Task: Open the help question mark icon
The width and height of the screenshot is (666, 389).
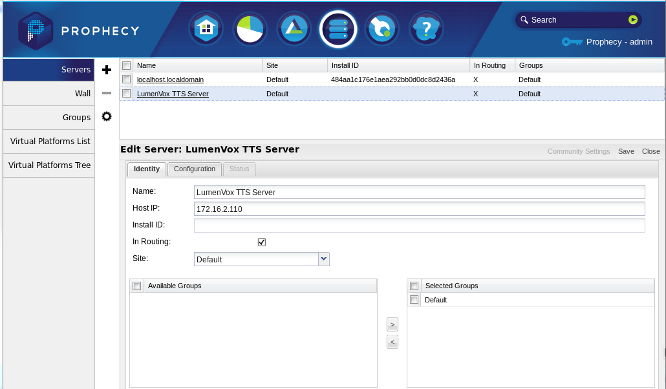Action: coord(426,29)
